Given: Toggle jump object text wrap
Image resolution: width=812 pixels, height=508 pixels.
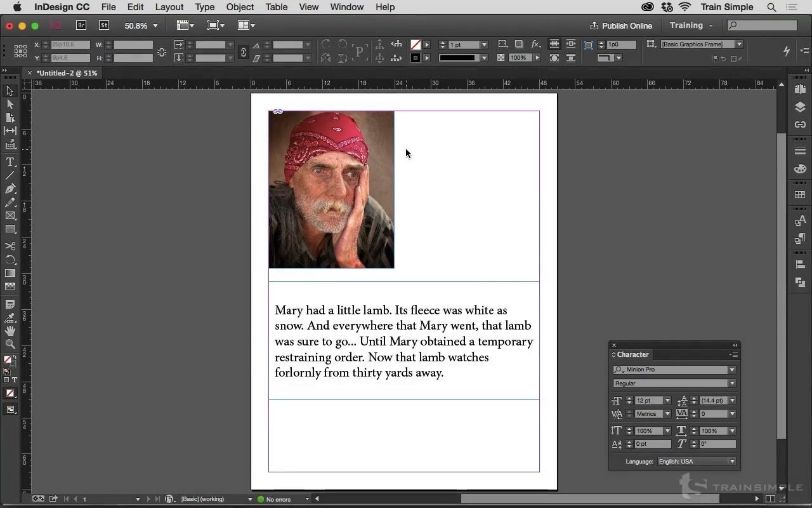Looking at the screenshot, I should [571, 58].
